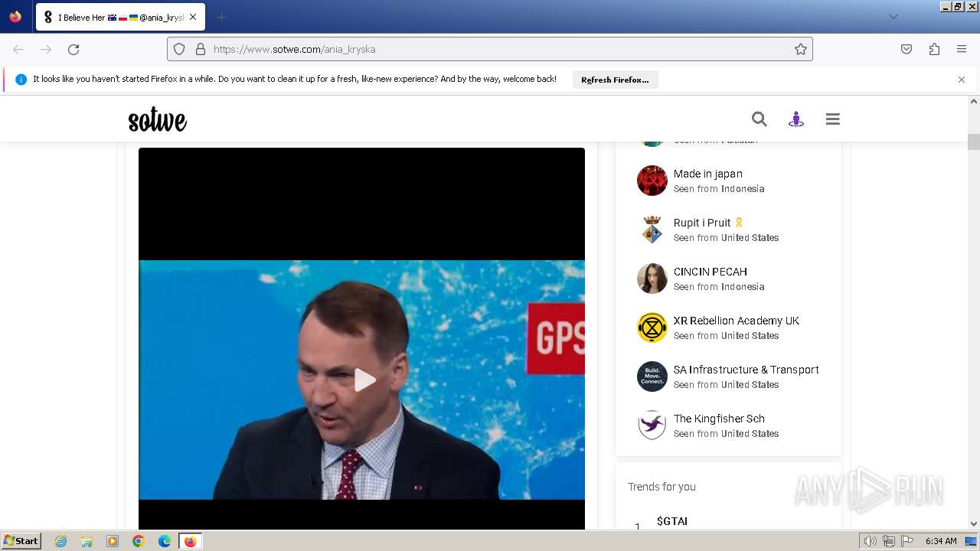Open the Sotwe hamburger menu
Viewport: 980px width, 551px height.
point(833,119)
